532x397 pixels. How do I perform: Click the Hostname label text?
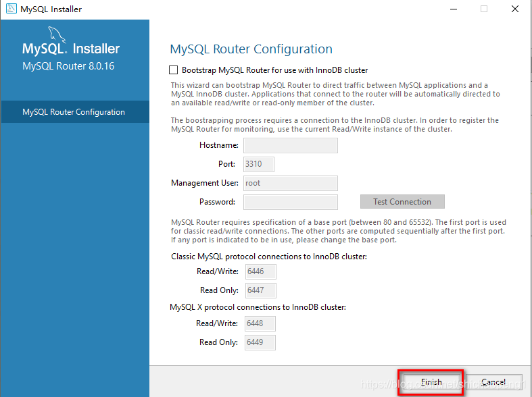click(219, 145)
